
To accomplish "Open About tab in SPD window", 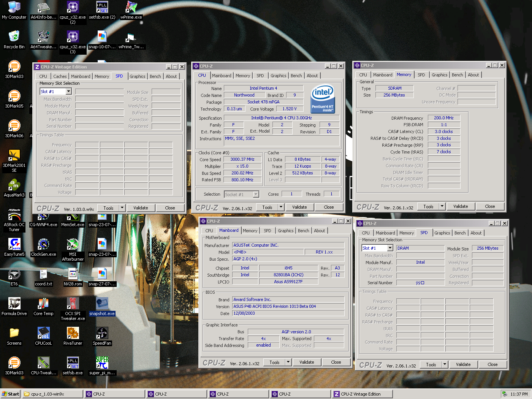I will pos(476,233).
